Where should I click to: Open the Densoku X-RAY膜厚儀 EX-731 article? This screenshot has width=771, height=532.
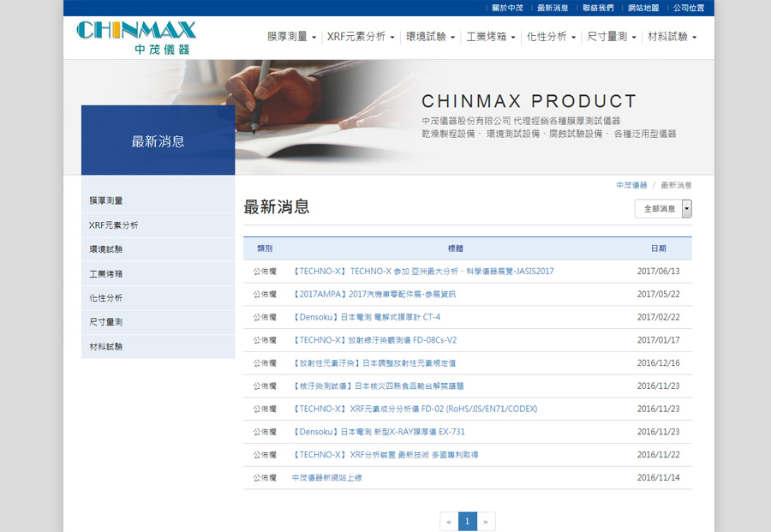click(378, 432)
